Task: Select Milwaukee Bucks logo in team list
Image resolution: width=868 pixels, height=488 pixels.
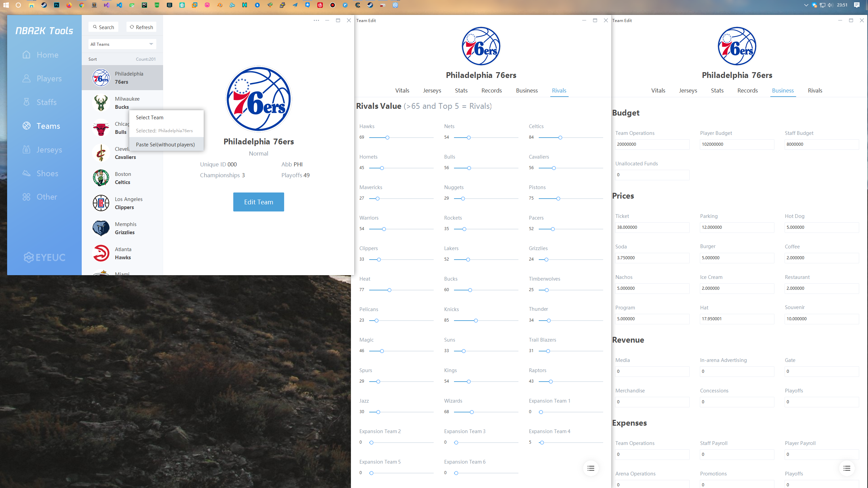Action: tap(101, 103)
